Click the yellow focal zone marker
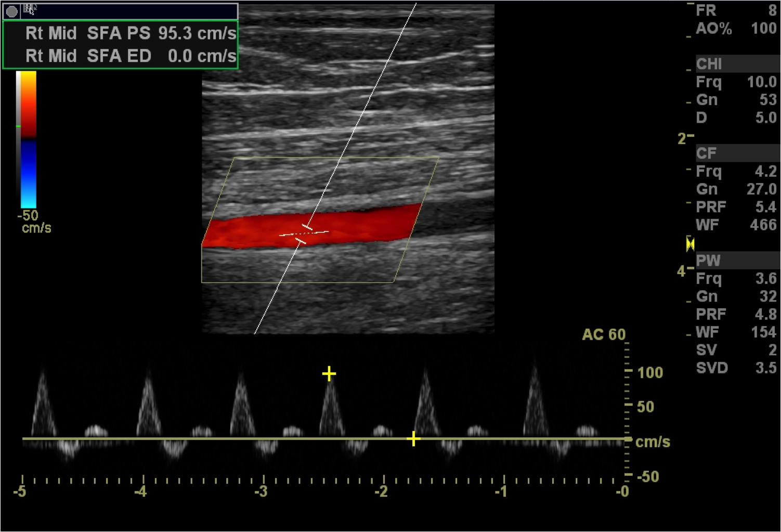781x532 pixels. 690,243
